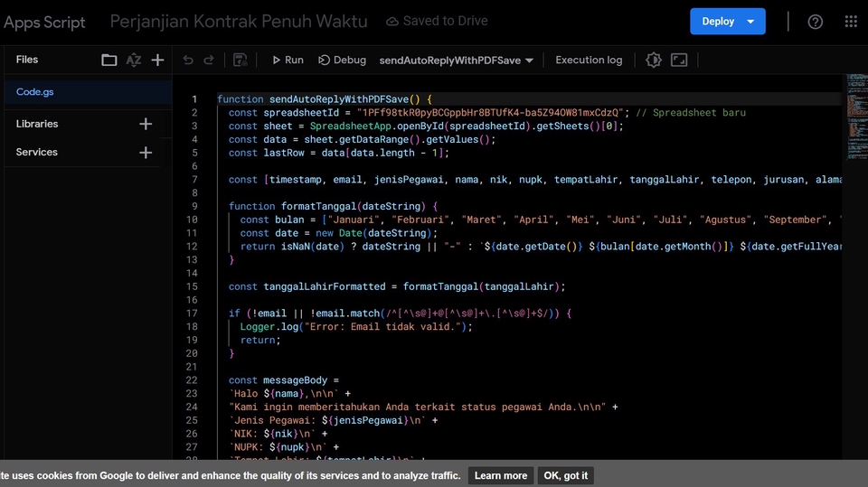868x487 pixels.
Task: Click the "// Spreadsheet baru" comment
Action: click(691, 113)
